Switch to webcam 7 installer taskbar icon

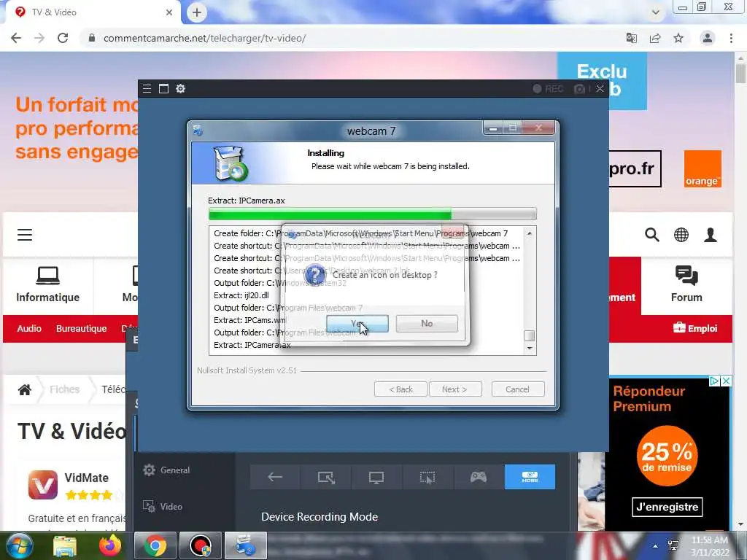coord(246,545)
